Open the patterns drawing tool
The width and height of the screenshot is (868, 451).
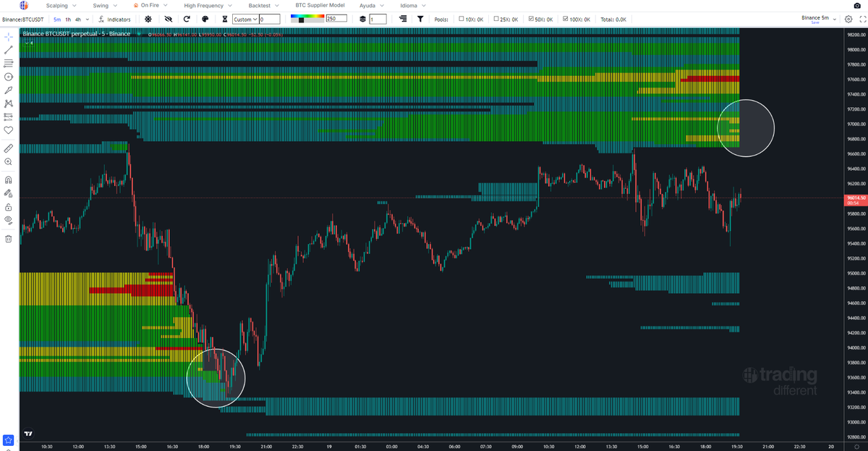(x=9, y=104)
